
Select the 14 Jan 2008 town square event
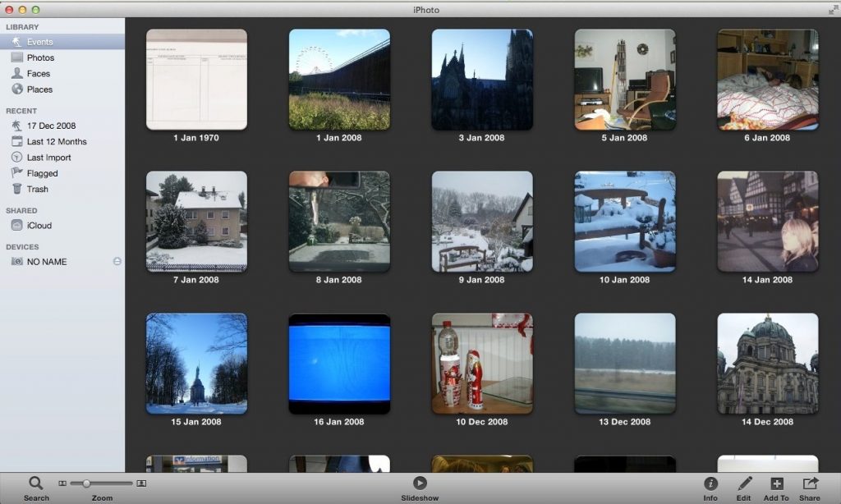tap(768, 222)
